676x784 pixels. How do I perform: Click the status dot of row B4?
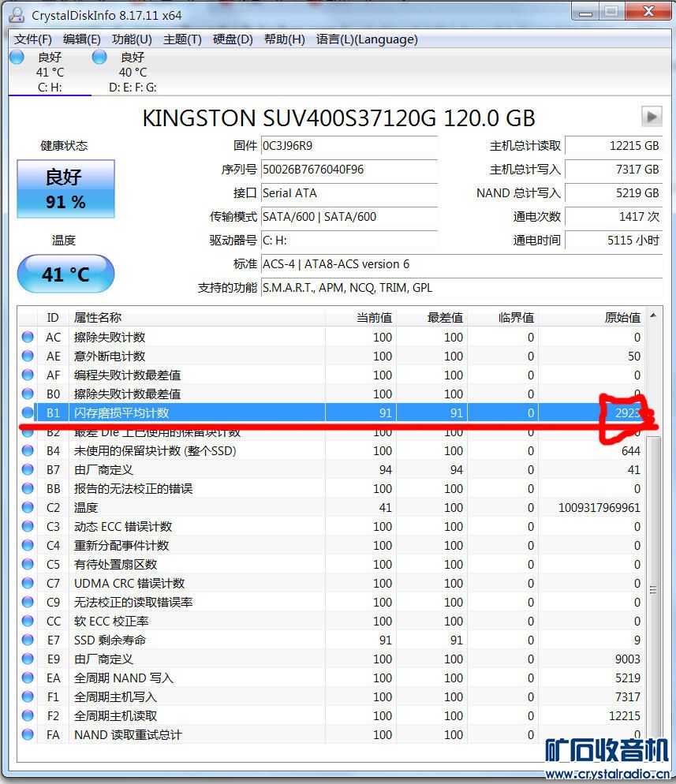[x=28, y=450]
